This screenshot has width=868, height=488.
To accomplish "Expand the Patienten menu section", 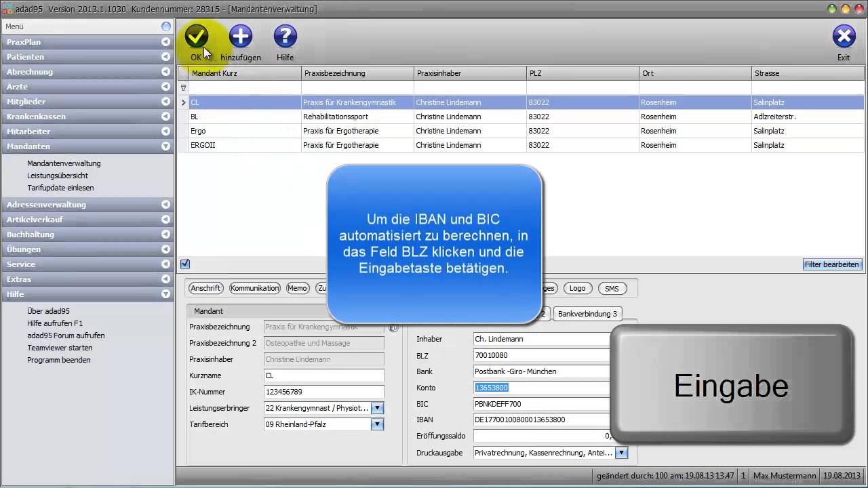I will pos(165,57).
